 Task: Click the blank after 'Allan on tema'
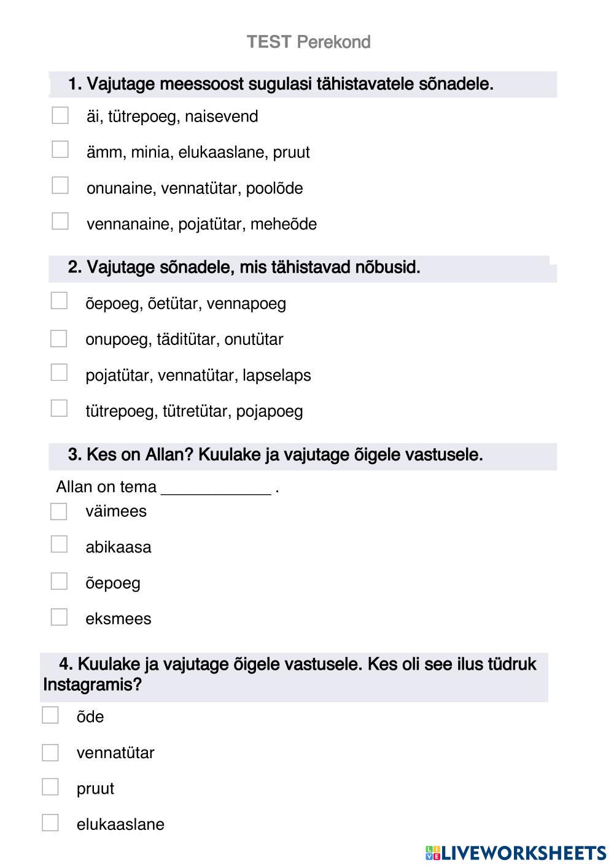(x=216, y=487)
